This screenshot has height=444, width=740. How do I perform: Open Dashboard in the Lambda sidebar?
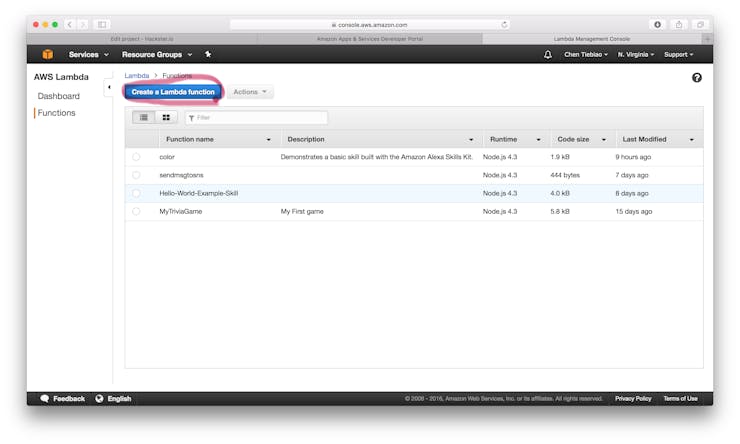59,96
